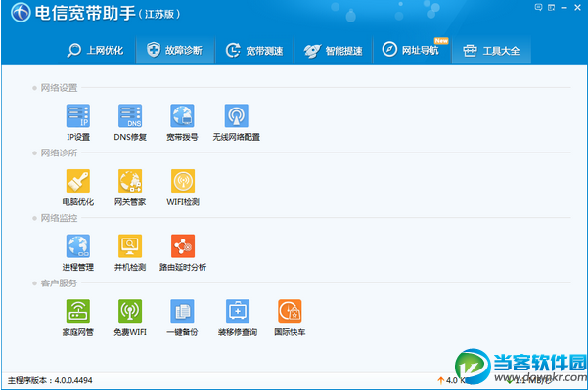Open the title bar menu icon
The width and height of the screenshot is (588, 391).
pos(551,7)
